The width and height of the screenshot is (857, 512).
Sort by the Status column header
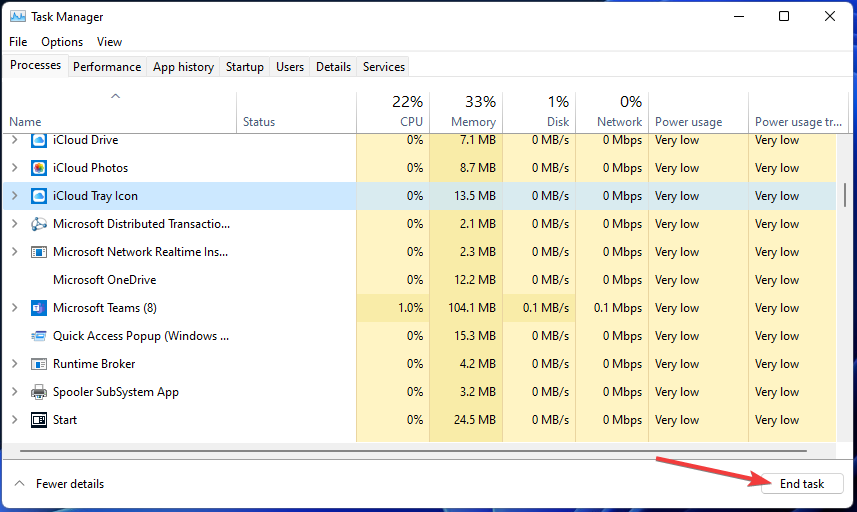pos(296,113)
